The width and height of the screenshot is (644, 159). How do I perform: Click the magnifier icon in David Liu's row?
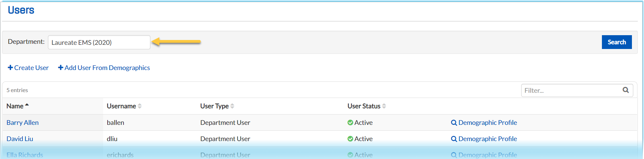[454, 139]
